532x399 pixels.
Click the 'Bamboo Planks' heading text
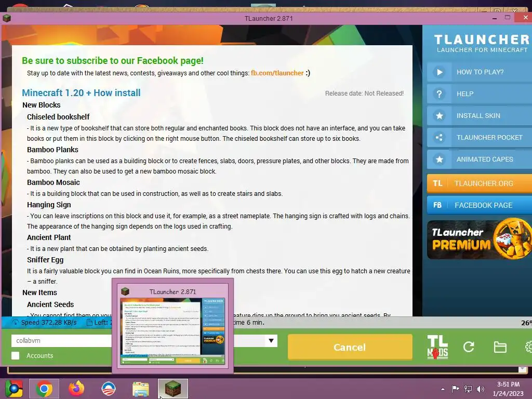click(x=52, y=150)
